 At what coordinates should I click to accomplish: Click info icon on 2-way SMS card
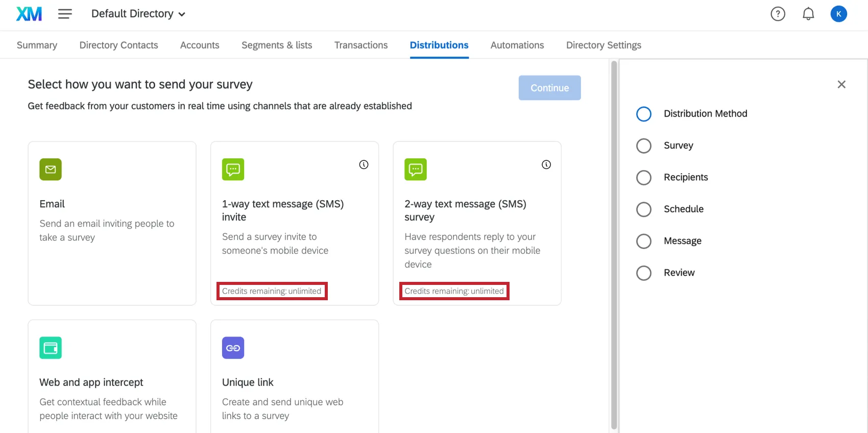click(546, 164)
